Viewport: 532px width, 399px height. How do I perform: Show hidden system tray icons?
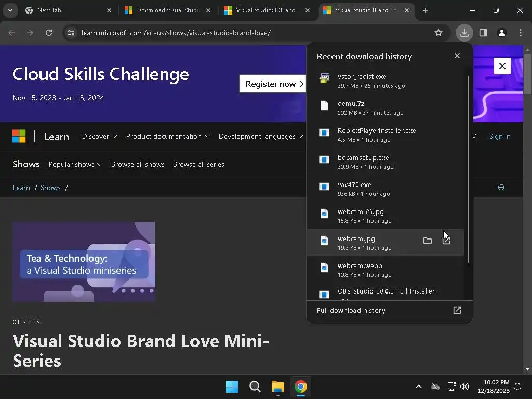coord(419,387)
